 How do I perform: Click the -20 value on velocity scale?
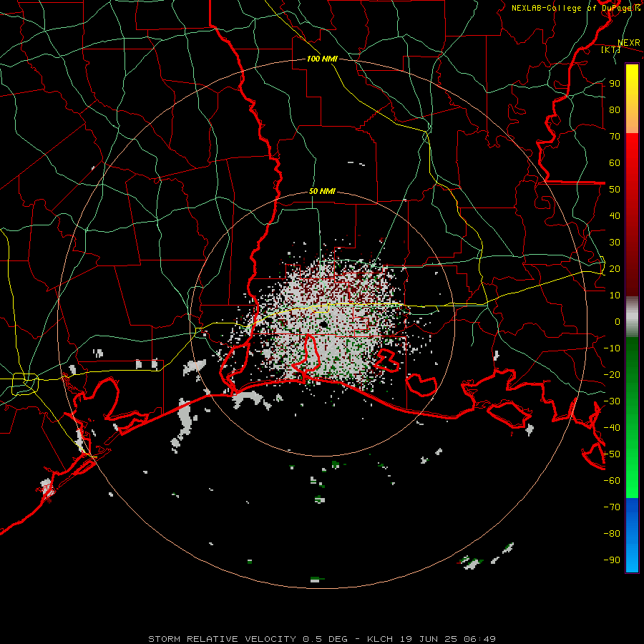click(x=612, y=374)
